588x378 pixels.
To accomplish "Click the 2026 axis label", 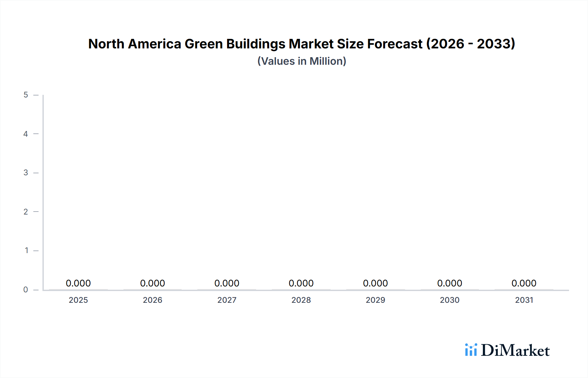I will 153,300.
